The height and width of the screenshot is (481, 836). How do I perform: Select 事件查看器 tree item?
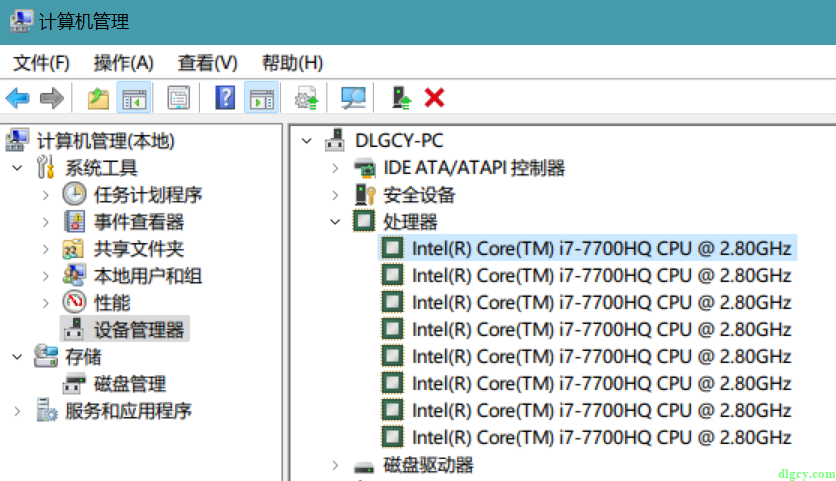(x=139, y=222)
